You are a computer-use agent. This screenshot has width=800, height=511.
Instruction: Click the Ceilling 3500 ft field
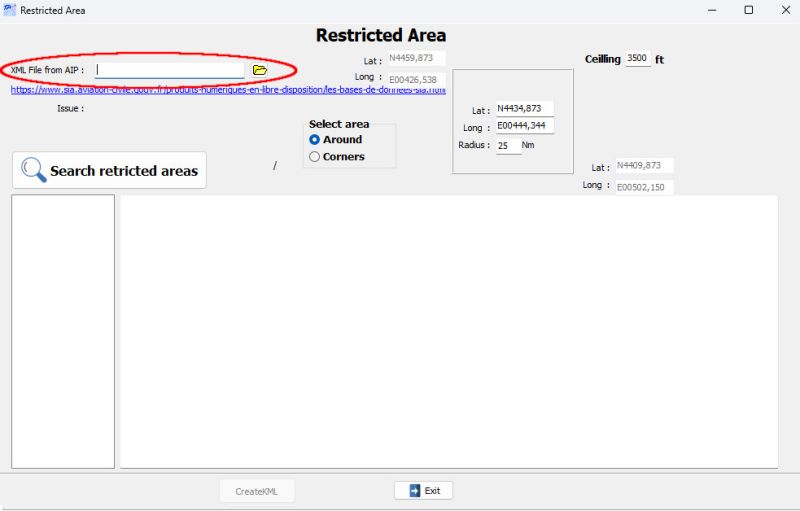tap(638, 58)
